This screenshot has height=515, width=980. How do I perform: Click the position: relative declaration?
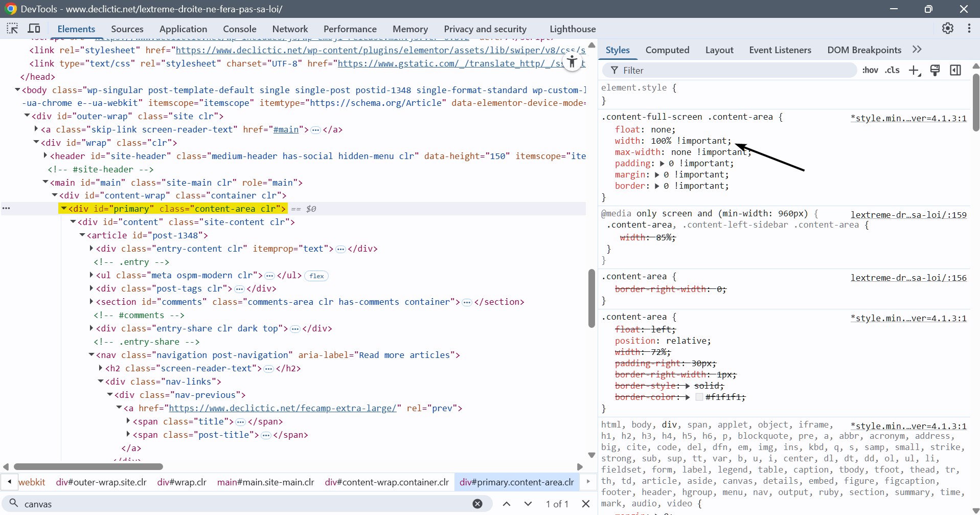[663, 341]
